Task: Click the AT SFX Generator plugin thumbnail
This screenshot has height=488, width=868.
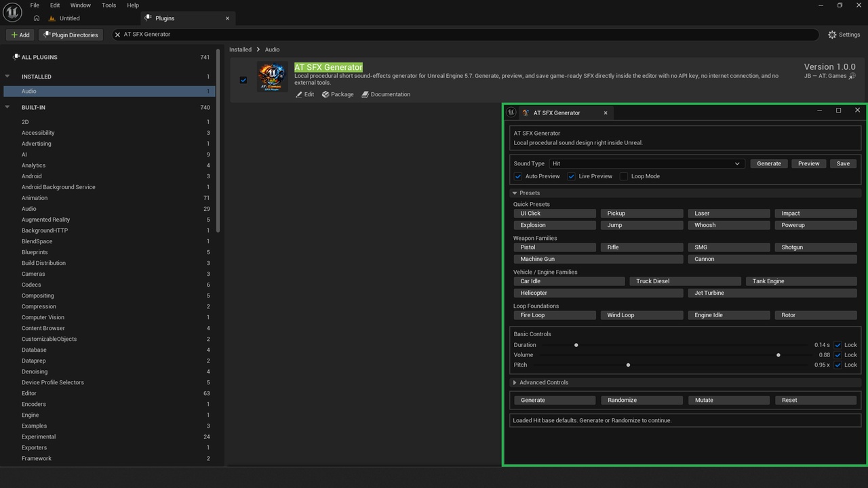Action: (272, 77)
